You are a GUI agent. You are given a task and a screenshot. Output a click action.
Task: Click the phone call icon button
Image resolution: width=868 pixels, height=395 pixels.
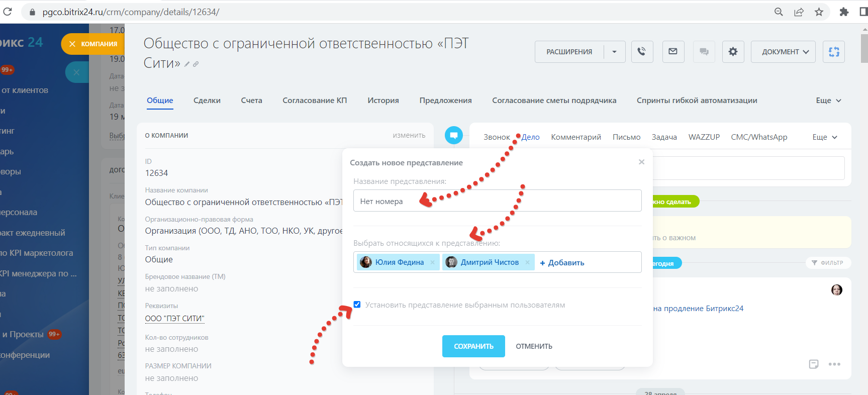pyautogui.click(x=642, y=51)
